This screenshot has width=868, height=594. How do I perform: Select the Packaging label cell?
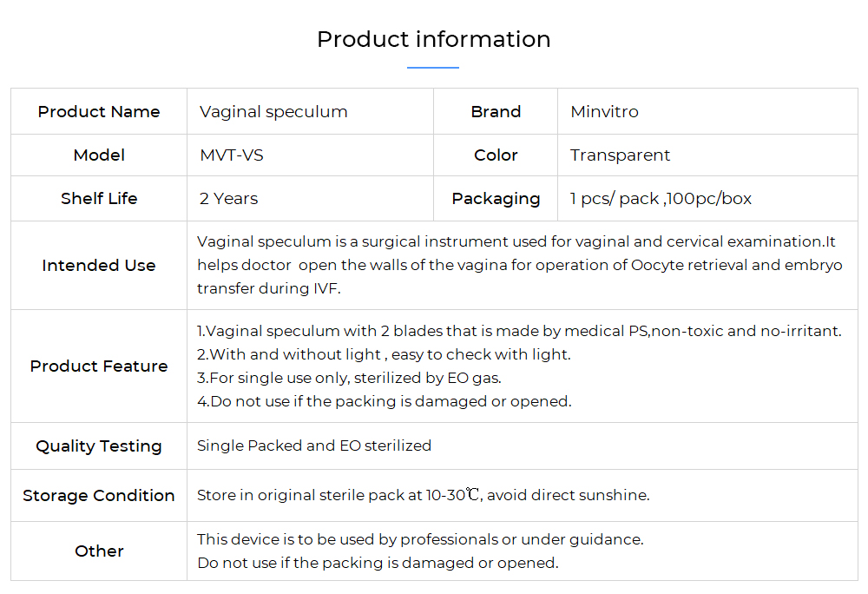pyautogui.click(x=496, y=198)
